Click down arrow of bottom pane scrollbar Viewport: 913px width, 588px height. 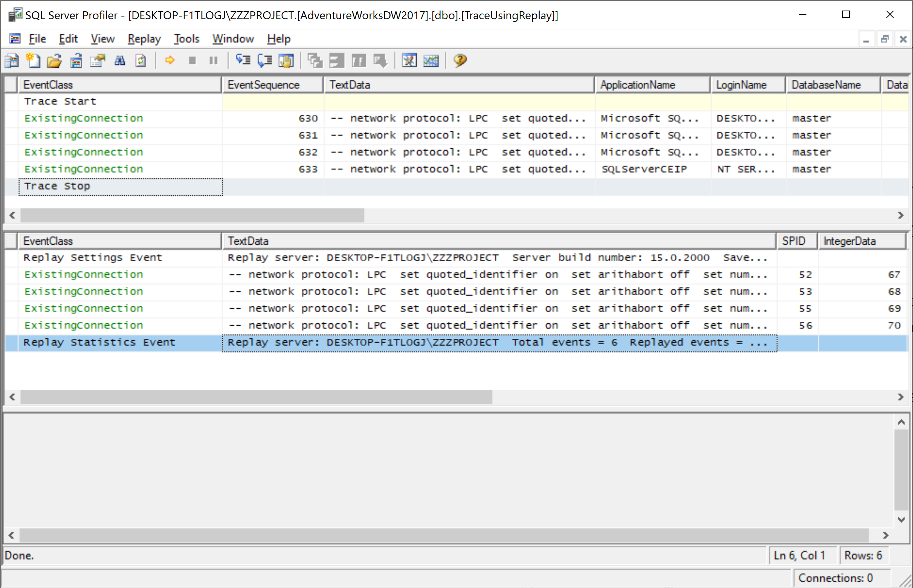tap(901, 519)
